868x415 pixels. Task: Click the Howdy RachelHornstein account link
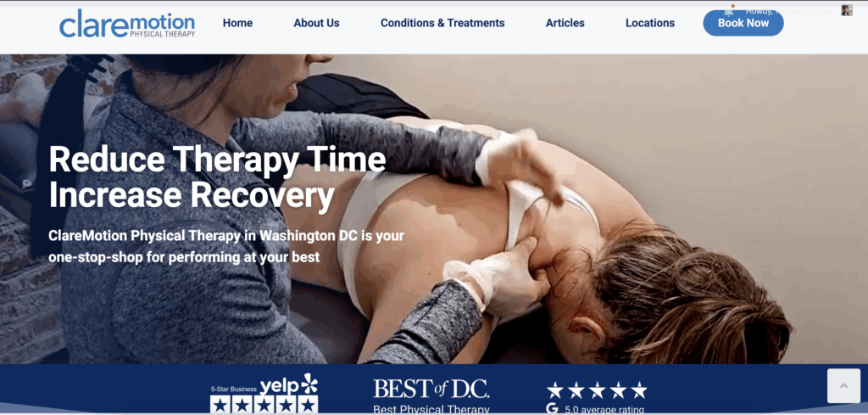792,10
